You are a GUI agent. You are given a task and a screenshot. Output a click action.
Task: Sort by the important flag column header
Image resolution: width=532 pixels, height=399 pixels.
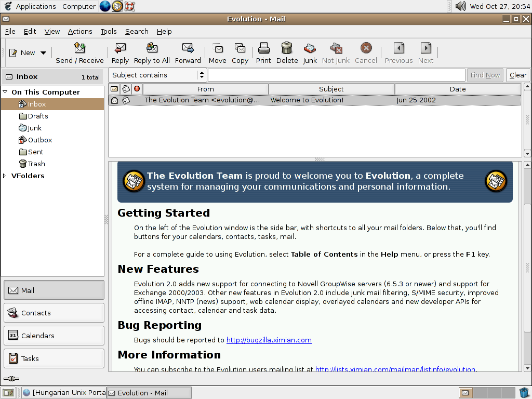(x=137, y=89)
